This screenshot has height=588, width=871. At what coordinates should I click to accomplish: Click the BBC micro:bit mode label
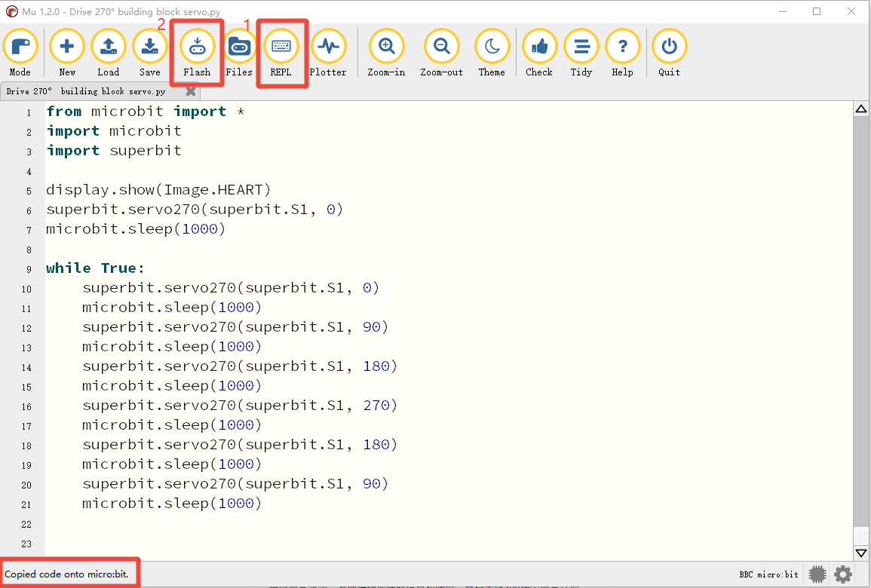pyautogui.click(x=768, y=574)
